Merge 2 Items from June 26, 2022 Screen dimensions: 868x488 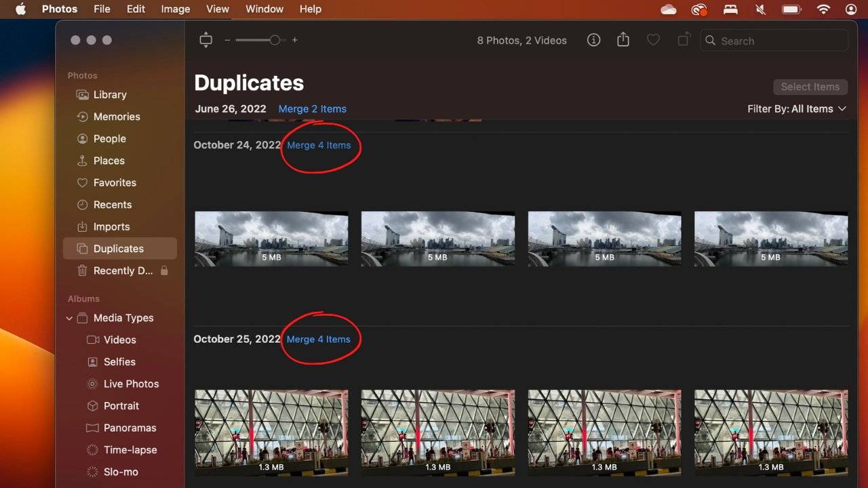coord(312,108)
